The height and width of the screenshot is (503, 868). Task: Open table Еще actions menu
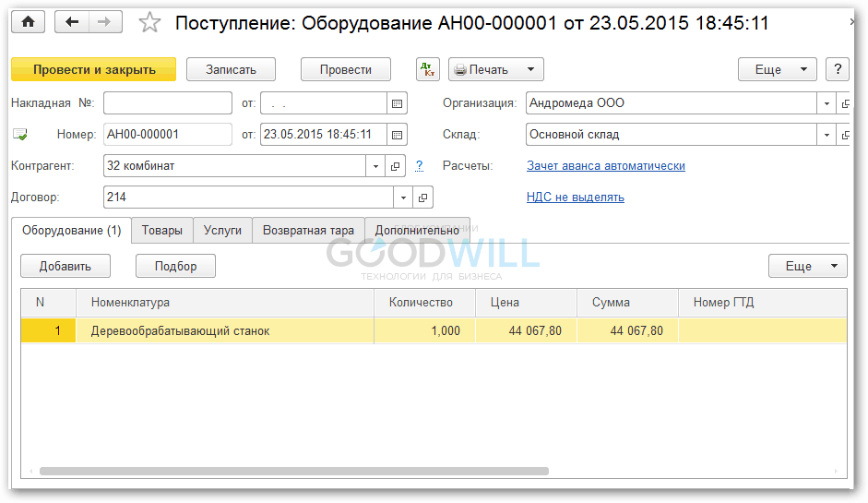808,266
